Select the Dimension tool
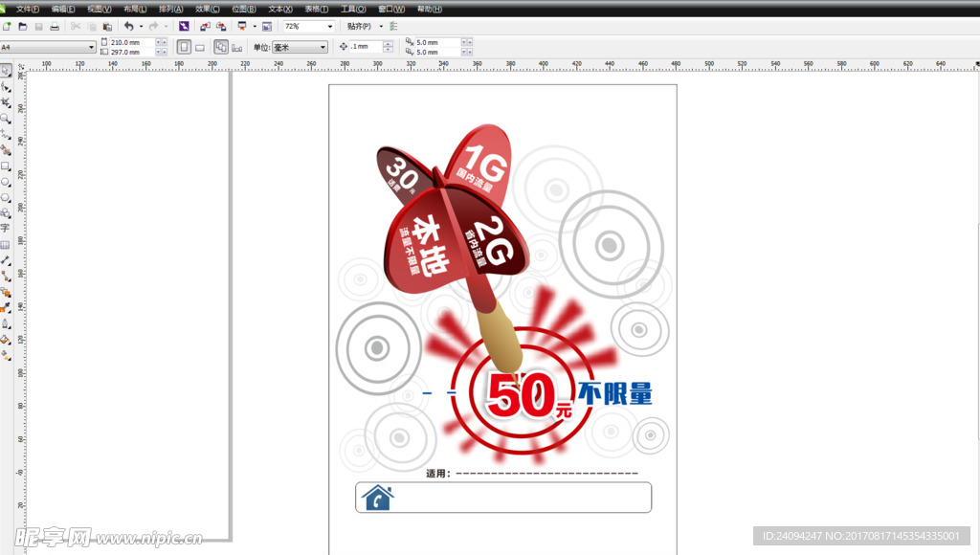980x555 pixels. [6, 260]
